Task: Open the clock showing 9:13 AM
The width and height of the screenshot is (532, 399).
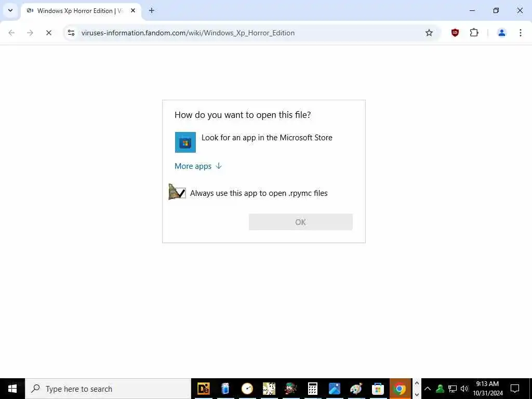Action: point(487,389)
